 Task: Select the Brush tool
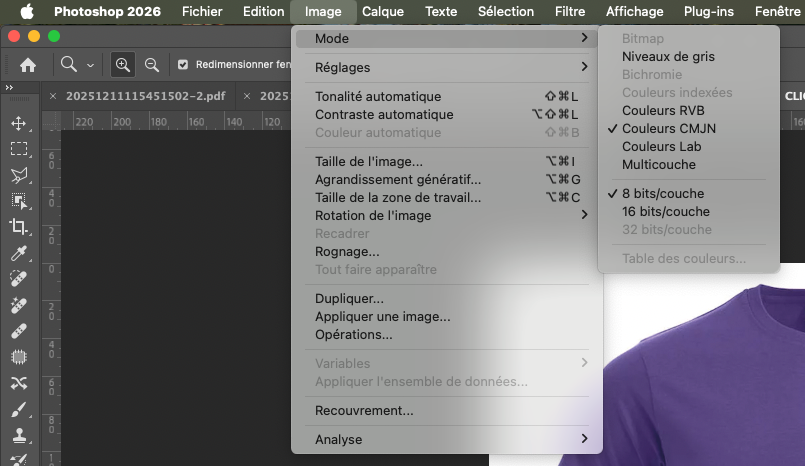[x=19, y=410]
